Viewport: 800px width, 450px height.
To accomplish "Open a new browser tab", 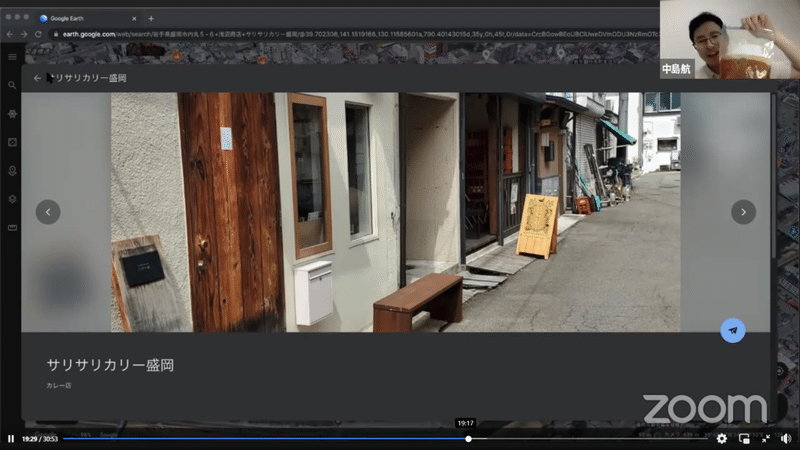I will coord(151,18).
